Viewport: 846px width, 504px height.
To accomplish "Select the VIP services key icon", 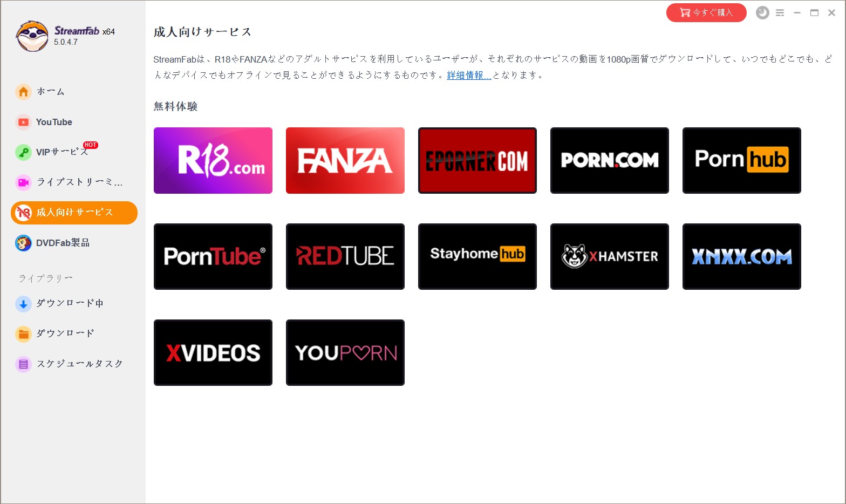I will point(23,153).
